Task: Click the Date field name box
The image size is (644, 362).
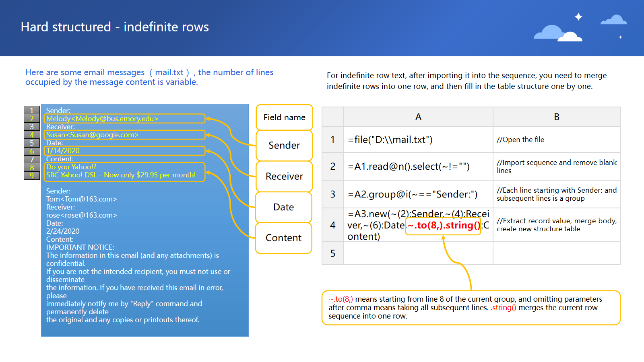Action: point(284,207)
